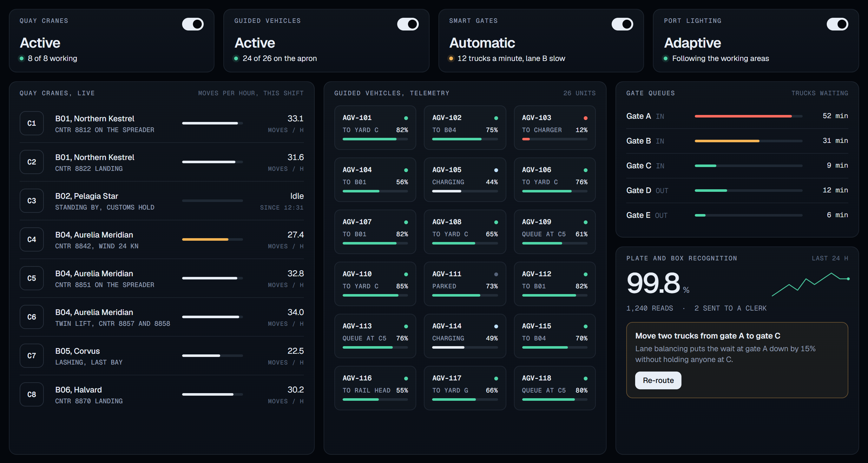Click the Port Lighting green status dot
Screen dimensions: 868x463
[666, 59]
